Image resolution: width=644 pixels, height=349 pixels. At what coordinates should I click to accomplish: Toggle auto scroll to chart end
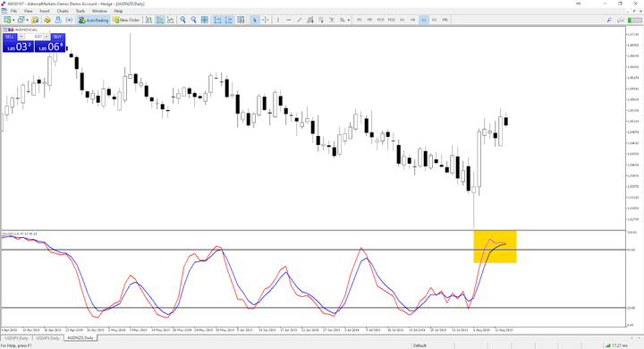[x=217, y=20]
